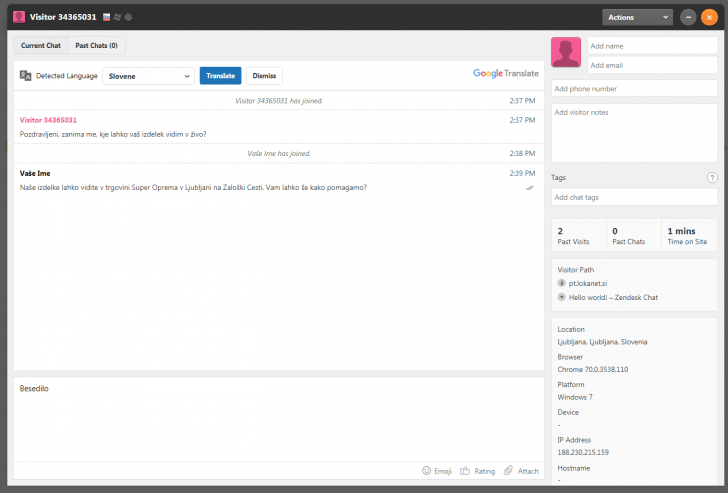Image resolution: width=728 pixels, height=493 pixels.
Task: Click the Visitor 34365031 title bar name
Action: click(63, 17)
